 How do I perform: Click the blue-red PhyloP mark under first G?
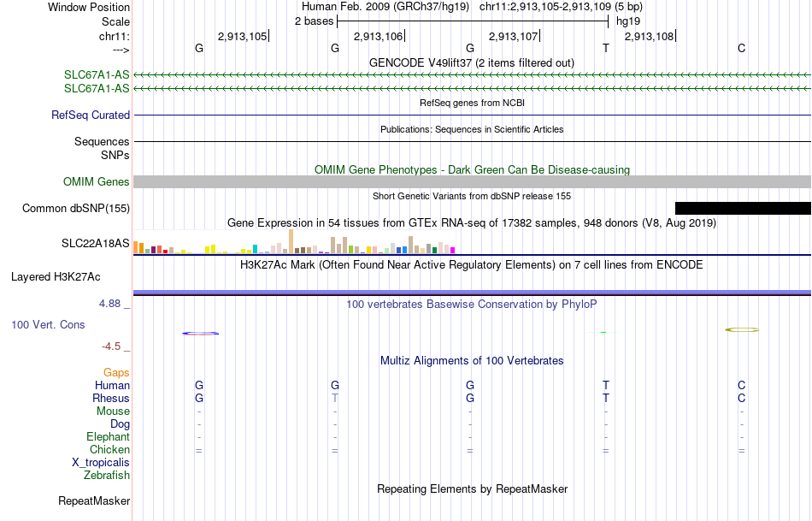click(x=200, y=334)
